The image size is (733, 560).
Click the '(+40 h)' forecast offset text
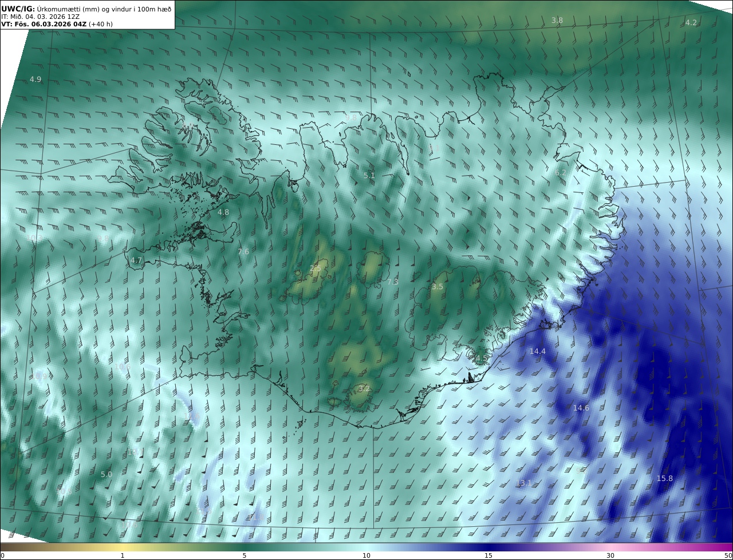click(101, 25)
